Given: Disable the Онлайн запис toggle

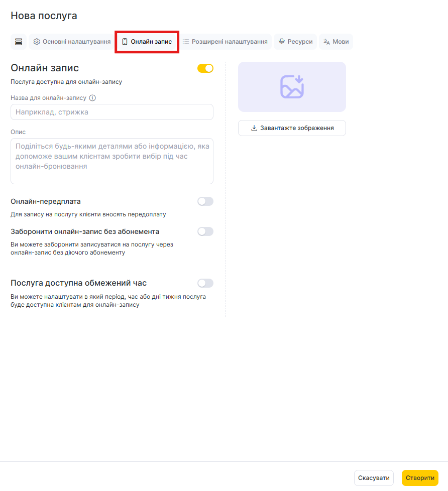Looking at the screenshot, I should [x=205, y=68].
